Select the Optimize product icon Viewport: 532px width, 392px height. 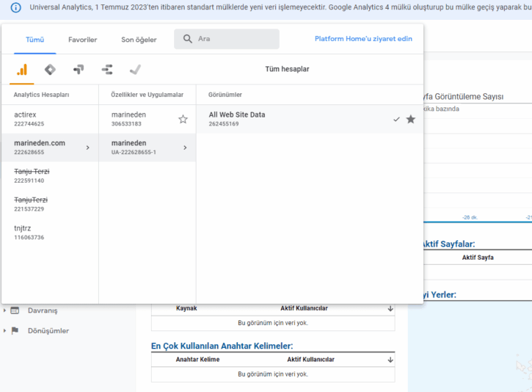point(79,70)
